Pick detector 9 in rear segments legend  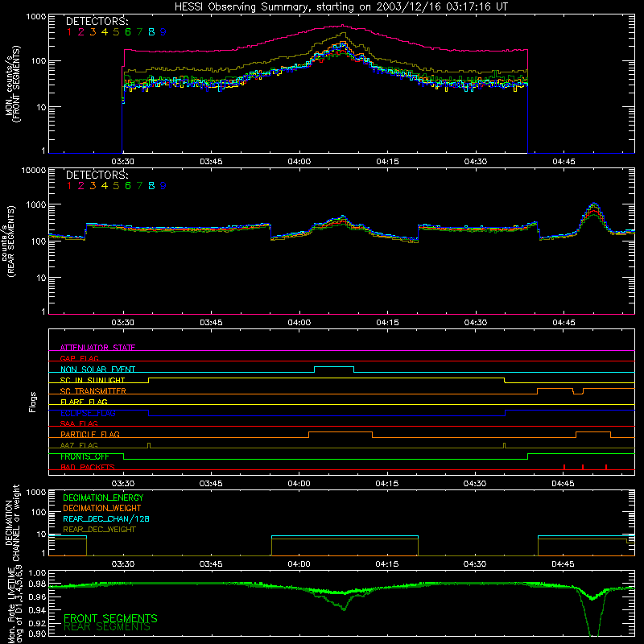[163, 186]
